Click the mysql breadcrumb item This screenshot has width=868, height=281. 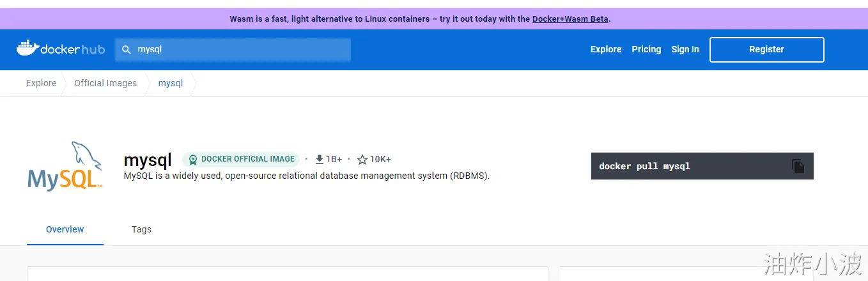click(x=171, y=83)
